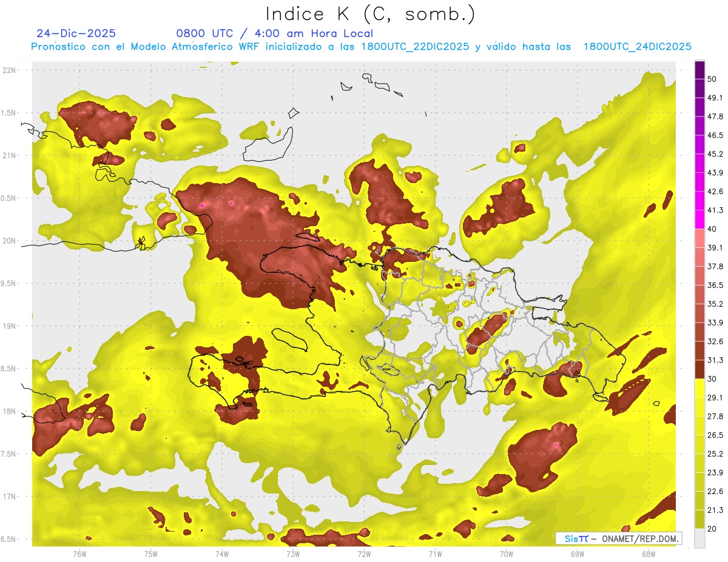This screenshot has height=562, width=728.
Task: Pick the dark brown swatch between 30 and 31.3
Action: pyautogui.click(x=699, y=369)
